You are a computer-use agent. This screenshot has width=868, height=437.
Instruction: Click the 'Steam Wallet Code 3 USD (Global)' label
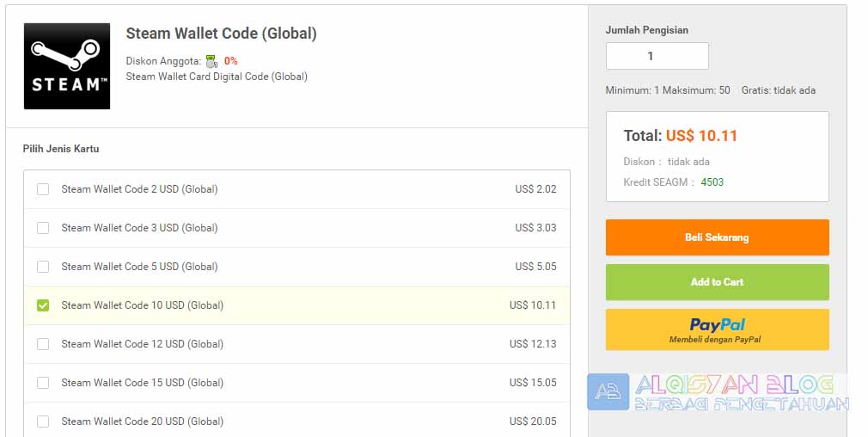[139, 228]
